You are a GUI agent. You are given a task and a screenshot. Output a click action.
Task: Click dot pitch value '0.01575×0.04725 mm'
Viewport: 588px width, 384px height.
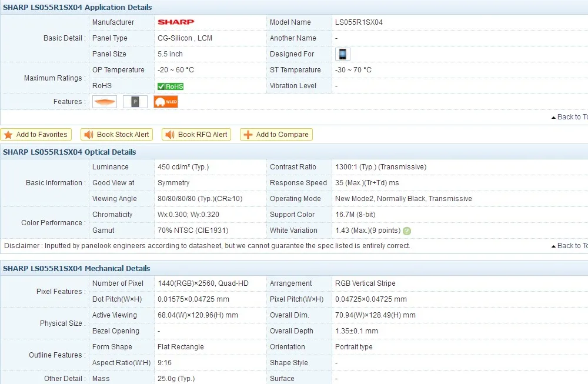pyautogui.click(x=193, y=299)
